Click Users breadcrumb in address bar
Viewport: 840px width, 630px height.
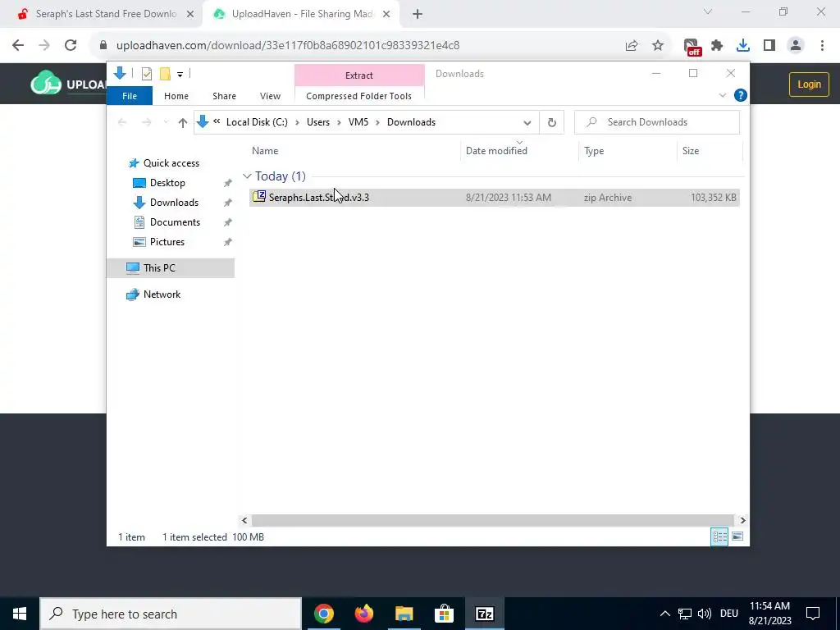click(318, 122)
